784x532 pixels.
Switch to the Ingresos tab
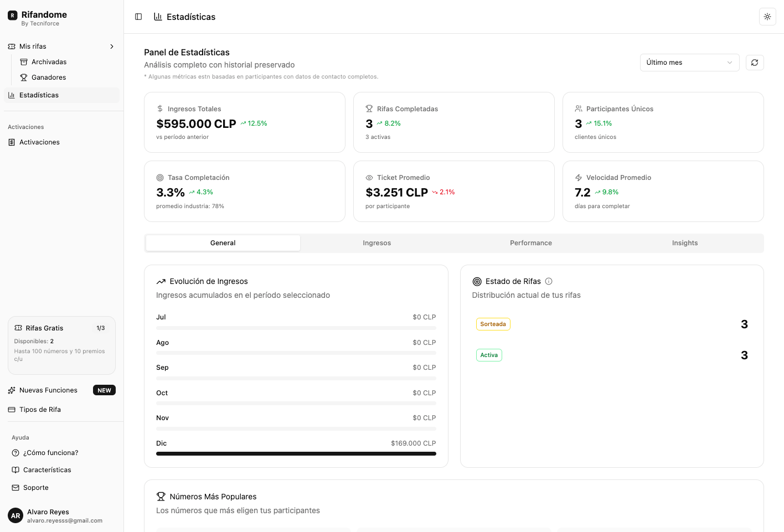[x=376, y=243]
